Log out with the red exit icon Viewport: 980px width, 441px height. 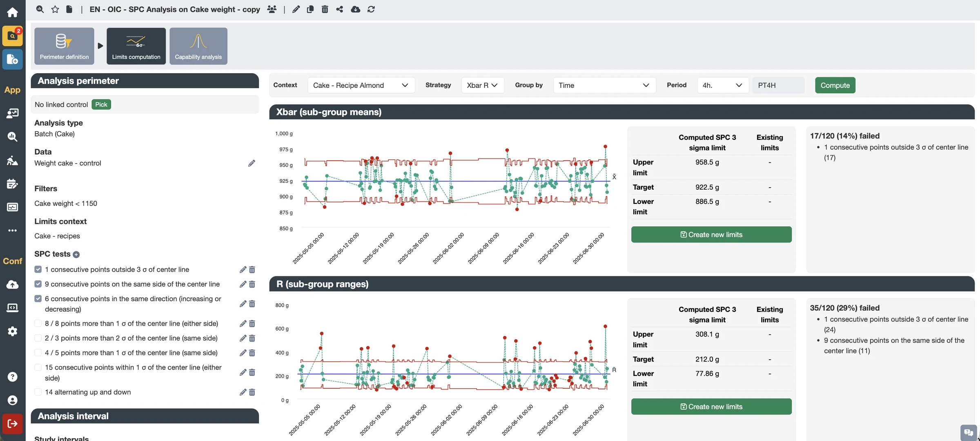click(x=12, y=424)
